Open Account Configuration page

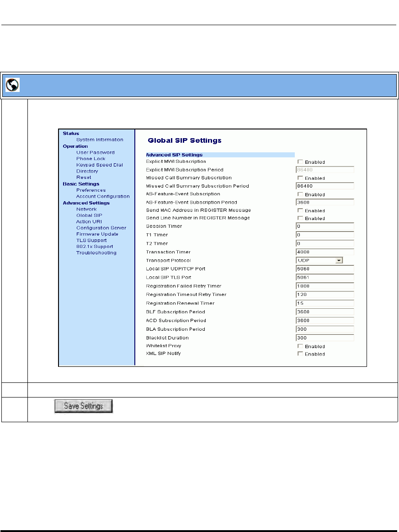point(103,196)
